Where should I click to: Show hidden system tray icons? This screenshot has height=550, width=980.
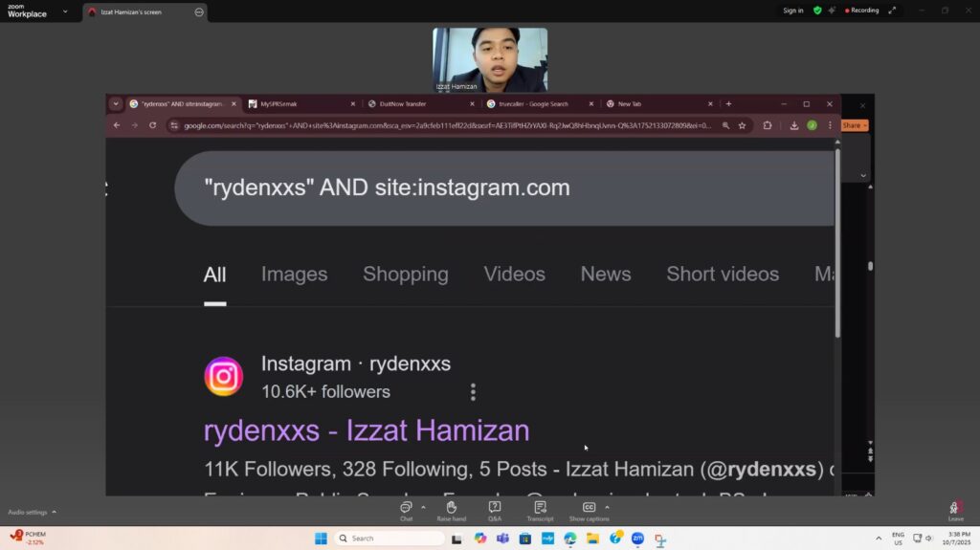[879, 539]
